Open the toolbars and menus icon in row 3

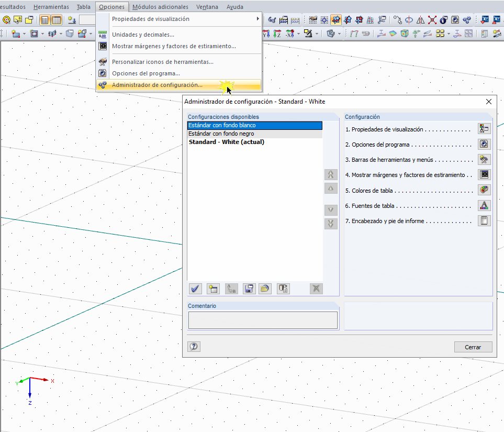point(484,159)
